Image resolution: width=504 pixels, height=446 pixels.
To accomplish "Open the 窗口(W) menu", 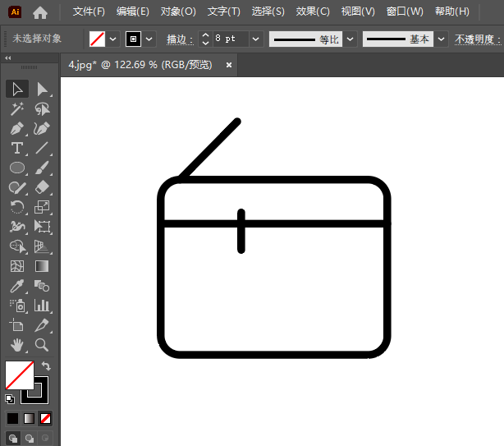I will point(405,11).
